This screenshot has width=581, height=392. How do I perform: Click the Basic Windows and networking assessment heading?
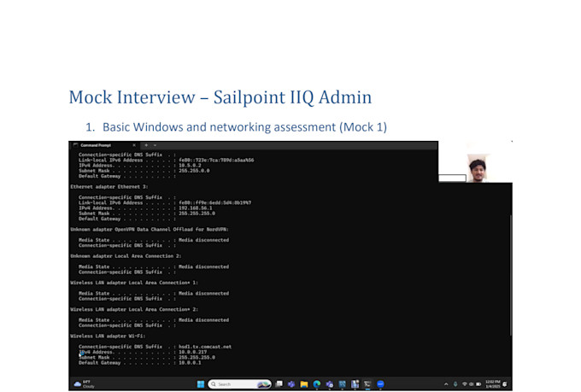click(244, 127)
